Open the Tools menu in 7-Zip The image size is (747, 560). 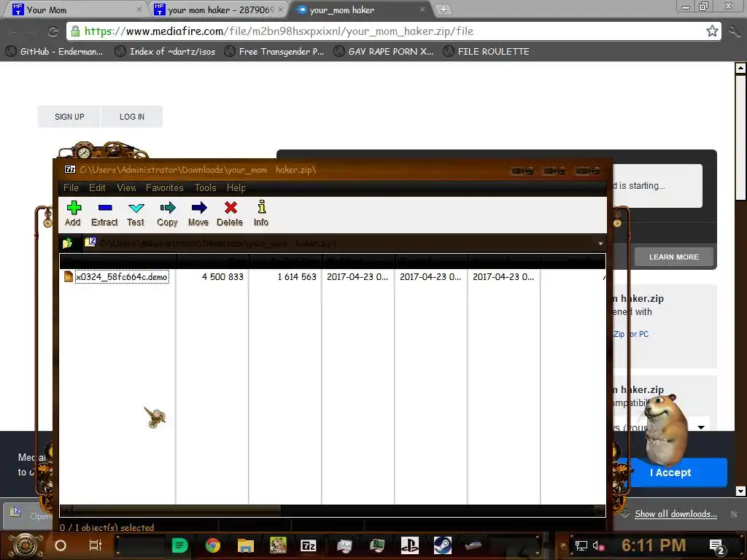click(x=205, y=187)
